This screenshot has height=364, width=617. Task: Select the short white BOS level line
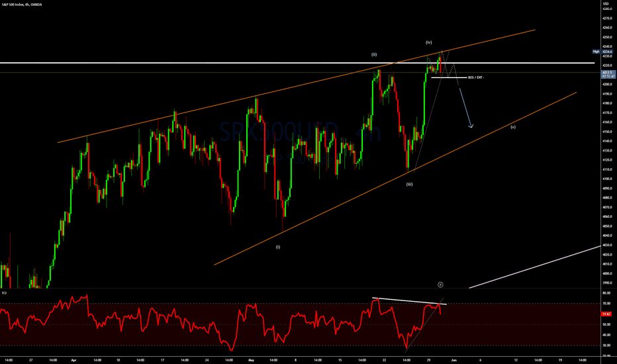coord(449,77)
